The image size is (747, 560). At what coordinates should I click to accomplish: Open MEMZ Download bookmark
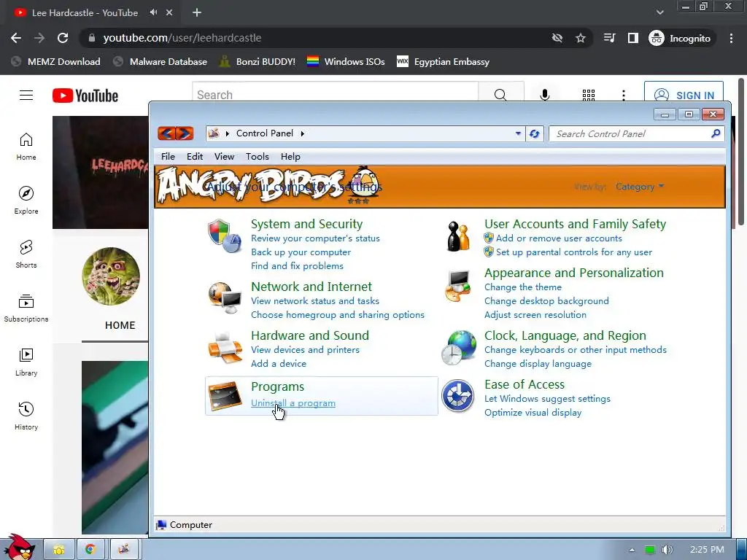click(x=55, y=62)
